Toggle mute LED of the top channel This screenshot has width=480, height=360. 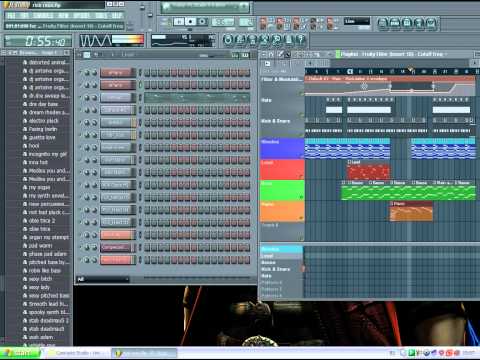pyautogui.click(x=80, y=72)
